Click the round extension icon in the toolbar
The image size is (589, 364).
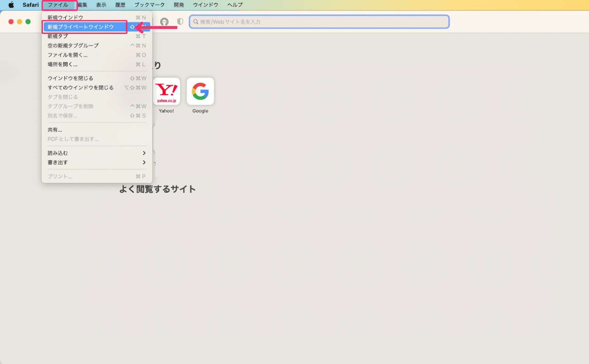click(x=164, y=22)
